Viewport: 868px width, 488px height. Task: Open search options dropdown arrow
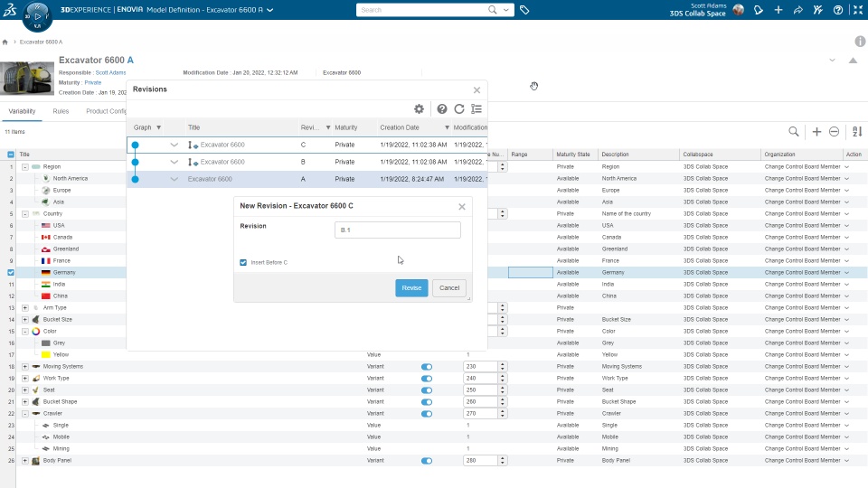pyautogui.click(x=506, y=10)
